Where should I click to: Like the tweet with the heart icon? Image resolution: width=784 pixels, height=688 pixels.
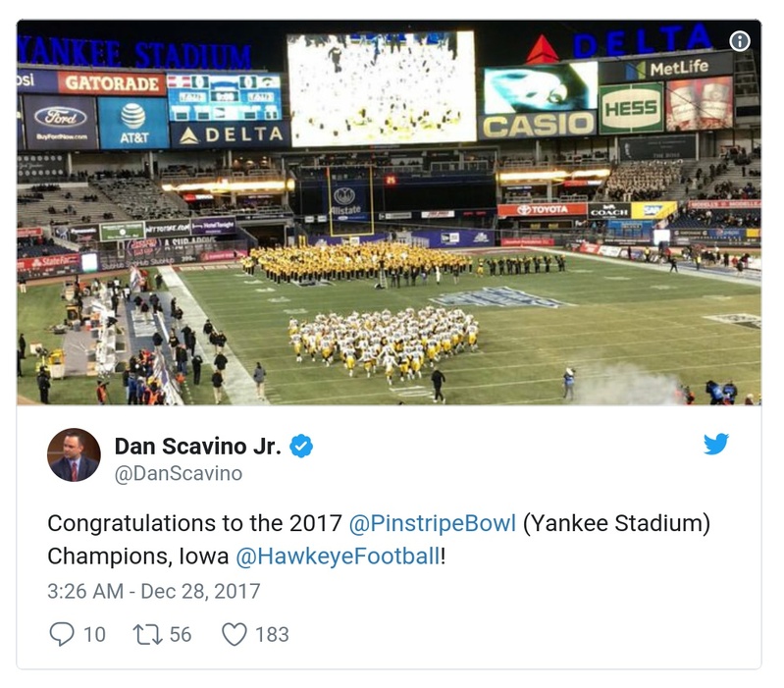pyautogui.click(x=234, y=634)
